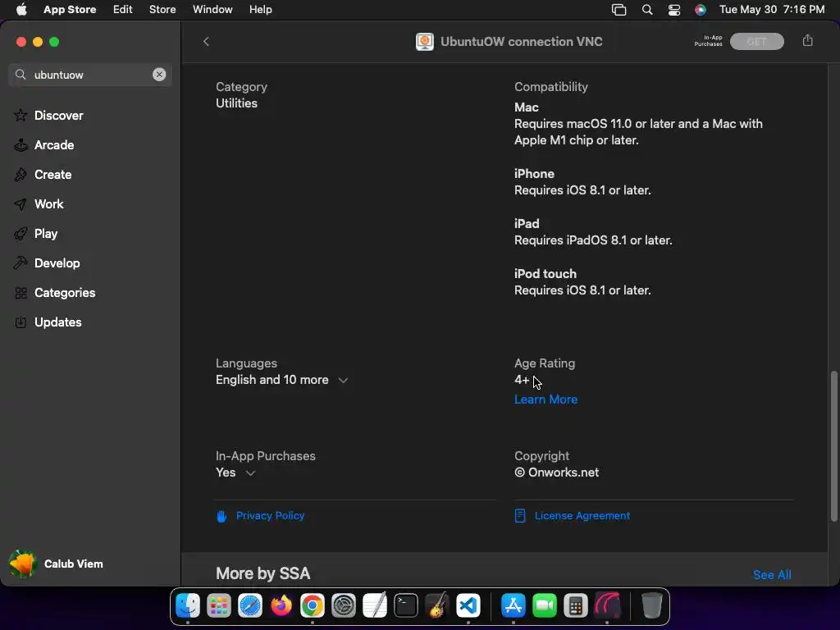Open the Calub Viem account profile
This screenshot has height=630, width=840.
(57, 564)
